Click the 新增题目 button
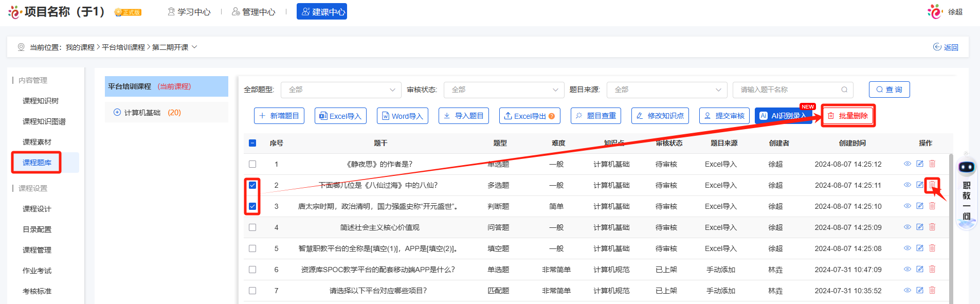The width and height of the screenshot is (980, 304). [279, 116]
